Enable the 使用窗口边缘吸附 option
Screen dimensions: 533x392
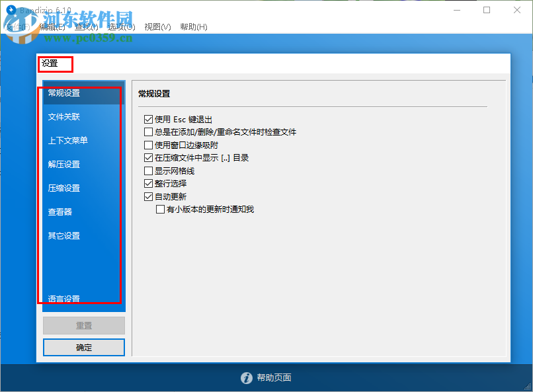[x=147, y=145]
